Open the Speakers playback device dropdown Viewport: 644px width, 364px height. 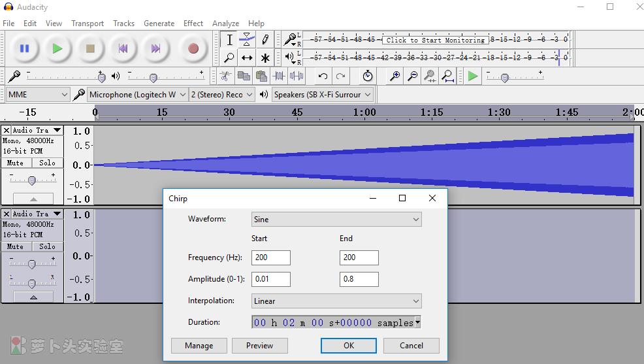click(x=323, y=95)
